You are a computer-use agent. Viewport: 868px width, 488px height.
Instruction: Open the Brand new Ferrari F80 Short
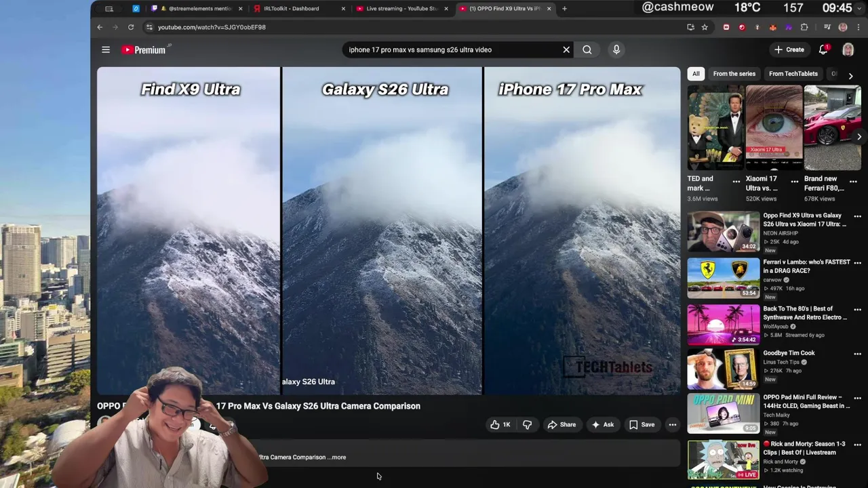[833, 127]
